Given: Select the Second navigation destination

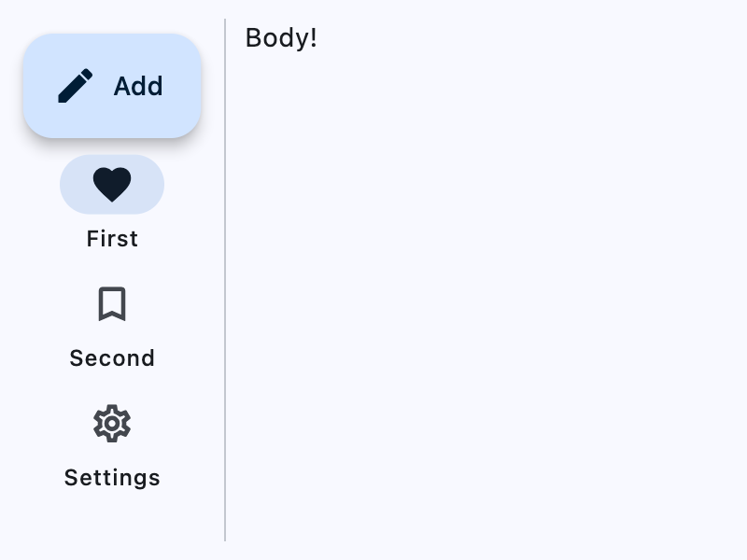Looking at the screenshot, I should click(x=112, y=329).
